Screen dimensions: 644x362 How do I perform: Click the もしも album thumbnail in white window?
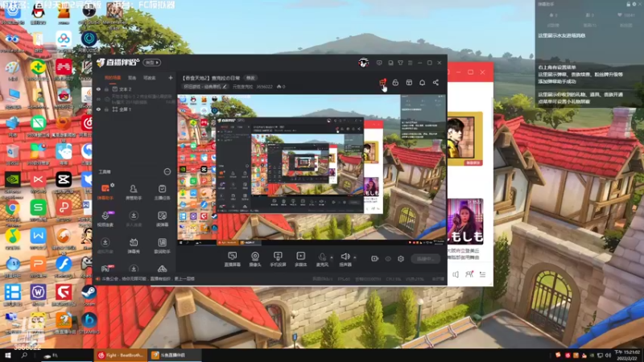coord(465,222)
